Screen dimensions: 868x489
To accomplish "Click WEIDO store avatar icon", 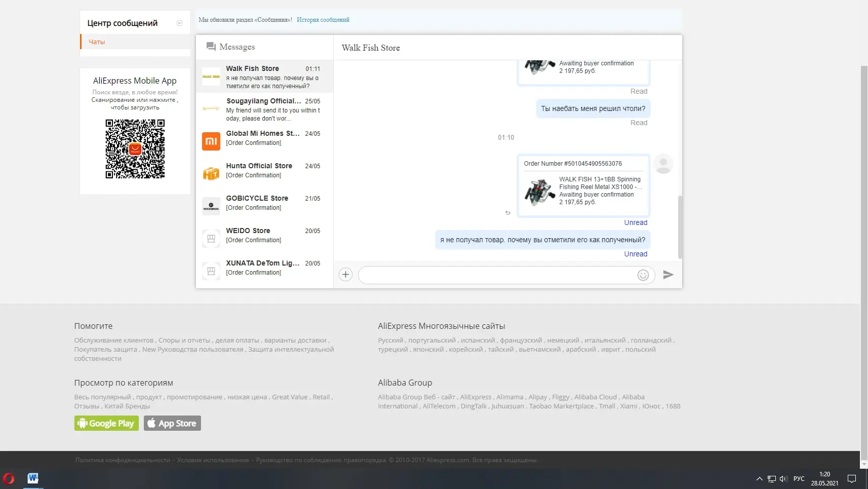I will [211, 239].
